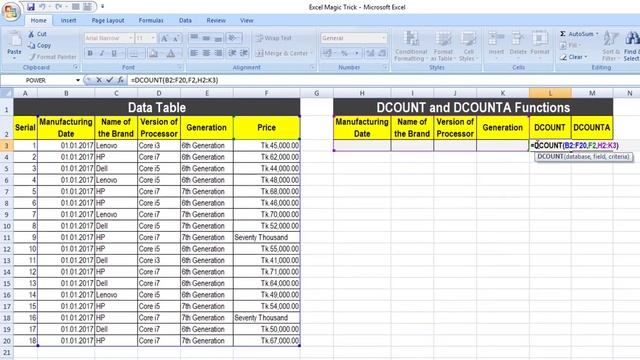The height and width of the screenshot is (360, 640).
Task: Click the Format Painter button
Action: (52, 57)
